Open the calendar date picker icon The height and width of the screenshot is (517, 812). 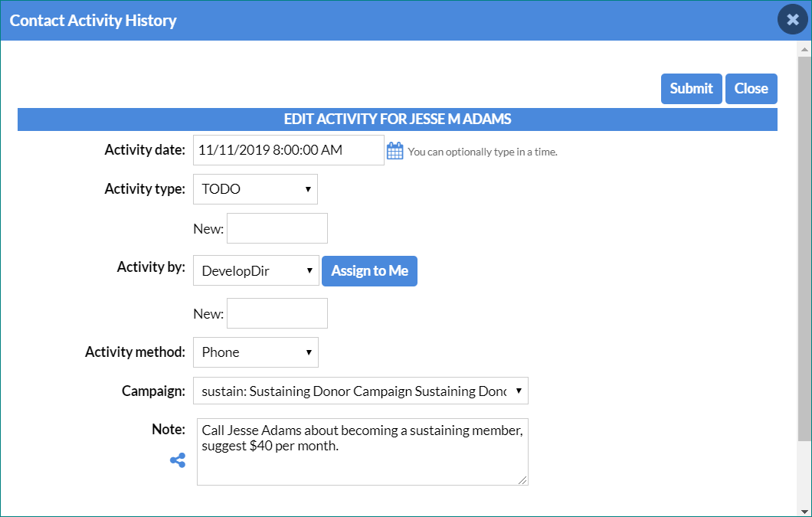(395, 151)
